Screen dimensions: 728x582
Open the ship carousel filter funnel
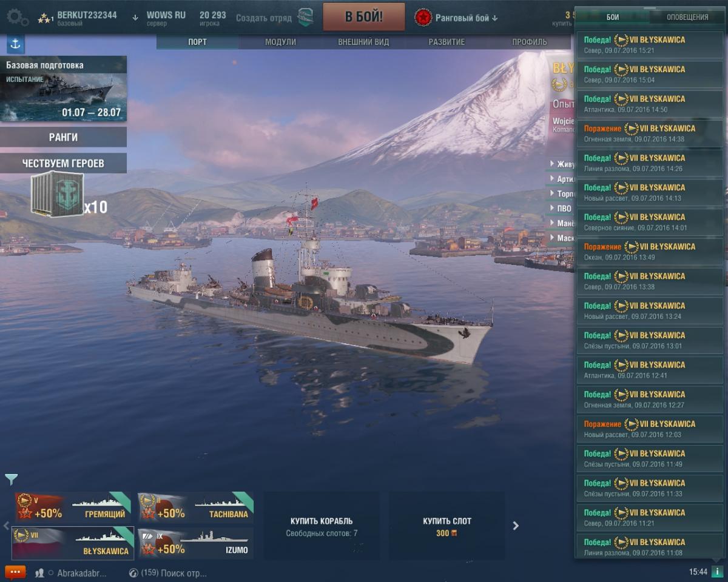(x=12, y=480)
